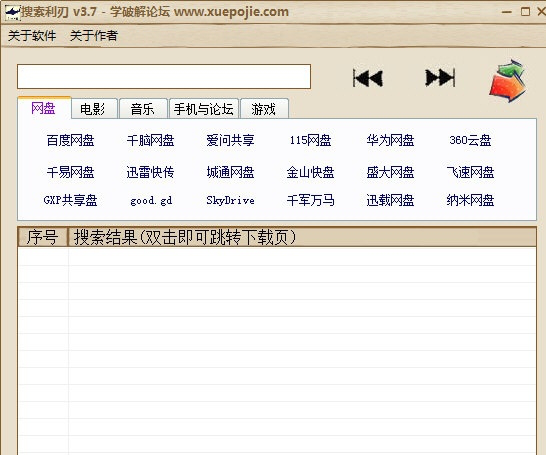
Task: Click the previous page double-arrow icon
Action: (368, 78)
